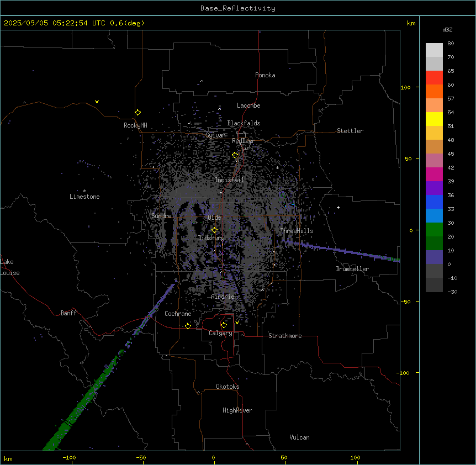The height and width of the screenshot is (465, 476).
Task: Click the yellow diamond between Olds and Didsbury
Action: point(214,230)
